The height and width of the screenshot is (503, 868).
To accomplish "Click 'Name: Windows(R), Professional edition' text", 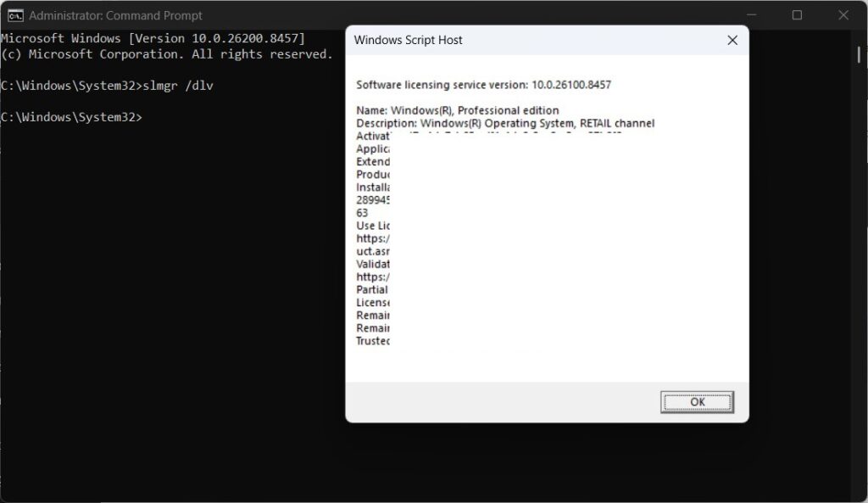I will pyautogui.click(x=458, y=110).
